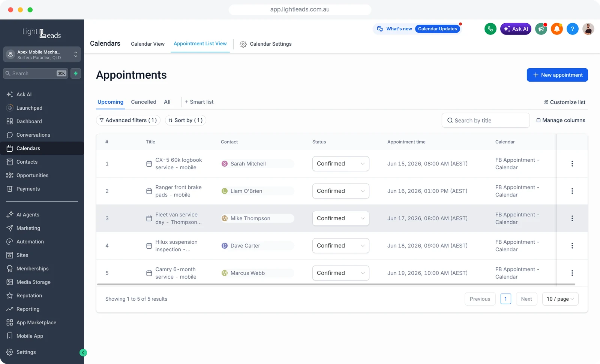This screenshot has width=600, height=364.
Task: Open row actions for CX-5 60k logbook service
Action: (572, 164)
